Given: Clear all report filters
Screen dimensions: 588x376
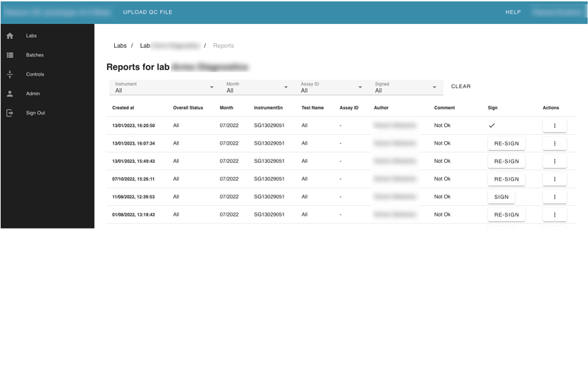Looking at the screenshot, I should (460, 87).
